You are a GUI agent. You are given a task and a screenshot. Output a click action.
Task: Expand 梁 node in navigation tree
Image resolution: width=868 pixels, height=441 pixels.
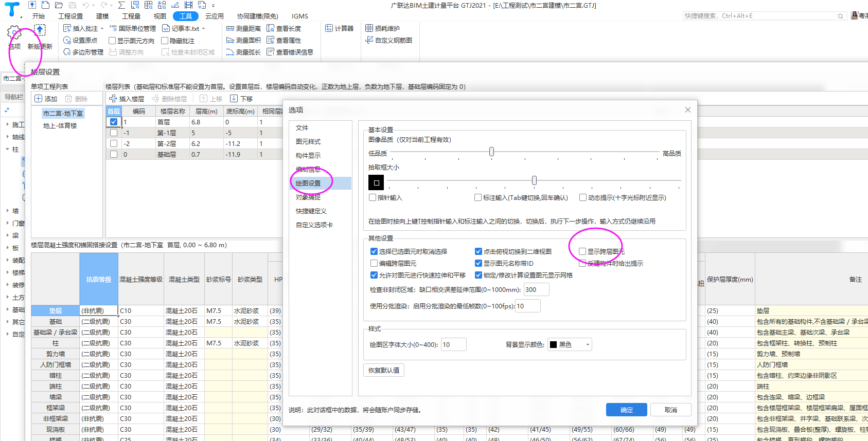point(7,235)
